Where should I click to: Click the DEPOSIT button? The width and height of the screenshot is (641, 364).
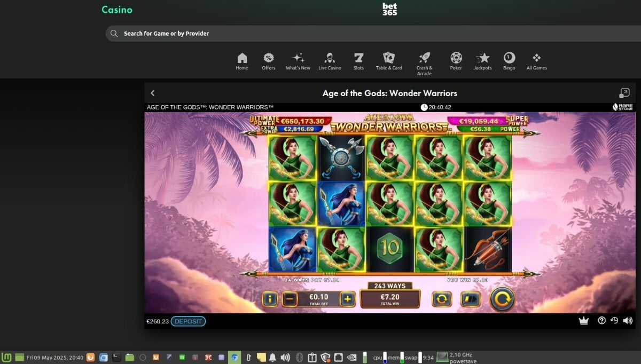pos(188,321)
